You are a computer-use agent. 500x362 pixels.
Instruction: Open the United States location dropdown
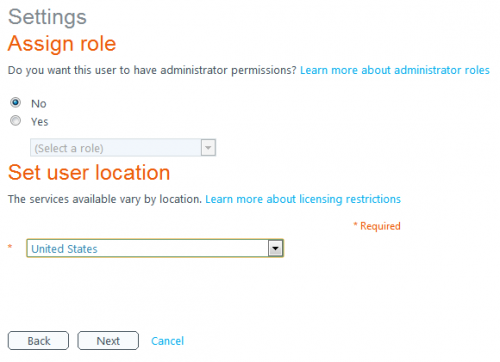tap(155, 248)
